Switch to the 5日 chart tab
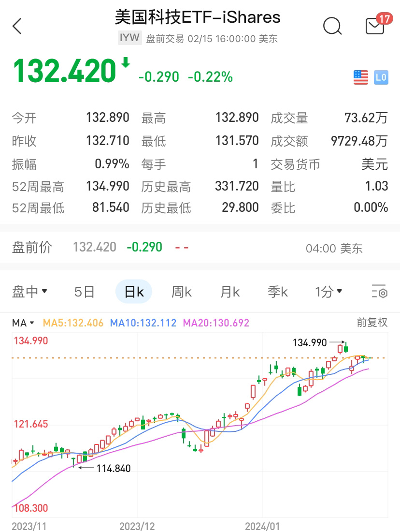400x532 pixels. [x=84, y=292]
